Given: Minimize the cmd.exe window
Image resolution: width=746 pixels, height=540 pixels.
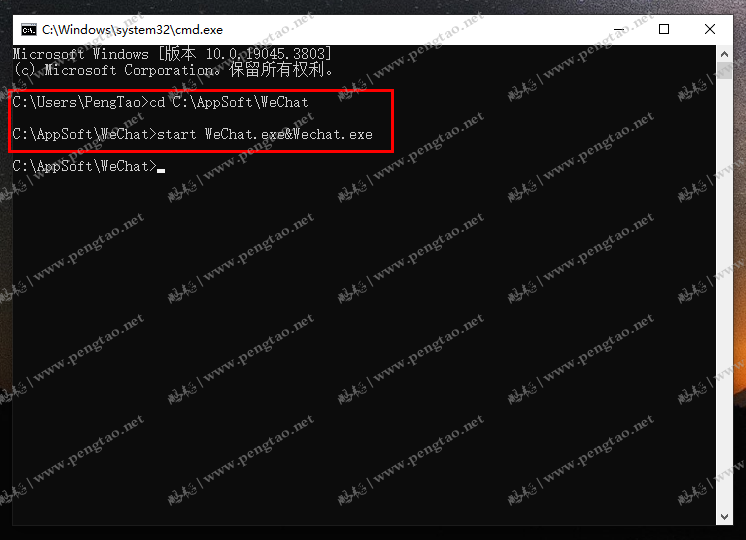Looking at the screenshot, I should tap(619, 29).
